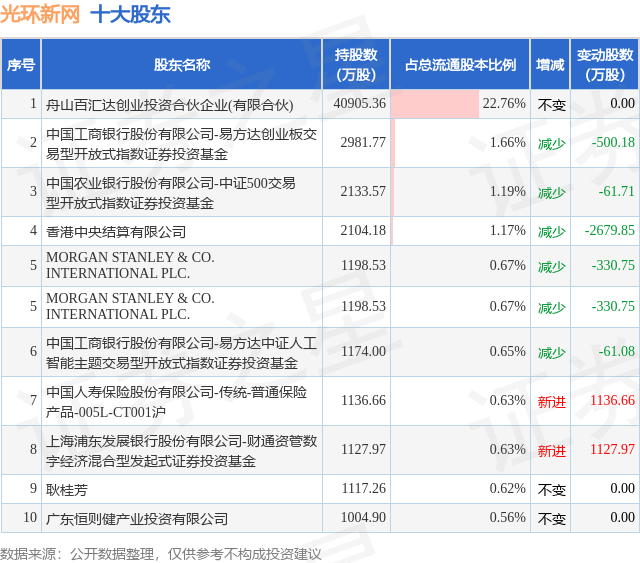This screenshot has width=640, height=563.
Task: Select shareholder 舟山百汇达创业投资合伙企业 row
Action: coord(320,104)
